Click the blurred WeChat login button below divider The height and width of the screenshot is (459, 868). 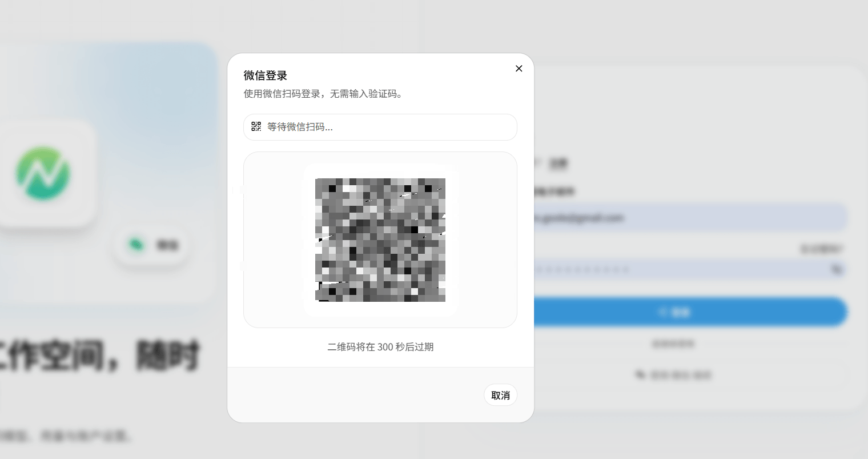tap(674, 375)
